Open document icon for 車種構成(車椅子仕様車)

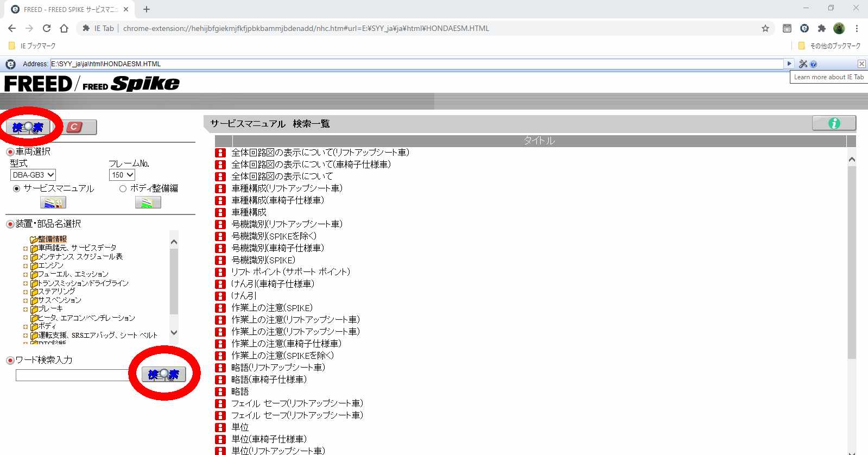tap(220, 200)
